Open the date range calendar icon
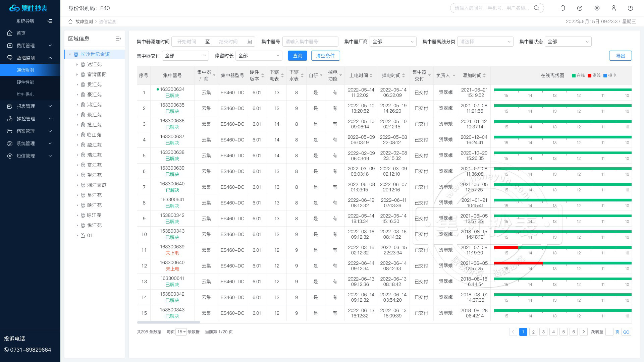This screenshot has width=644, height=362. 249,42
